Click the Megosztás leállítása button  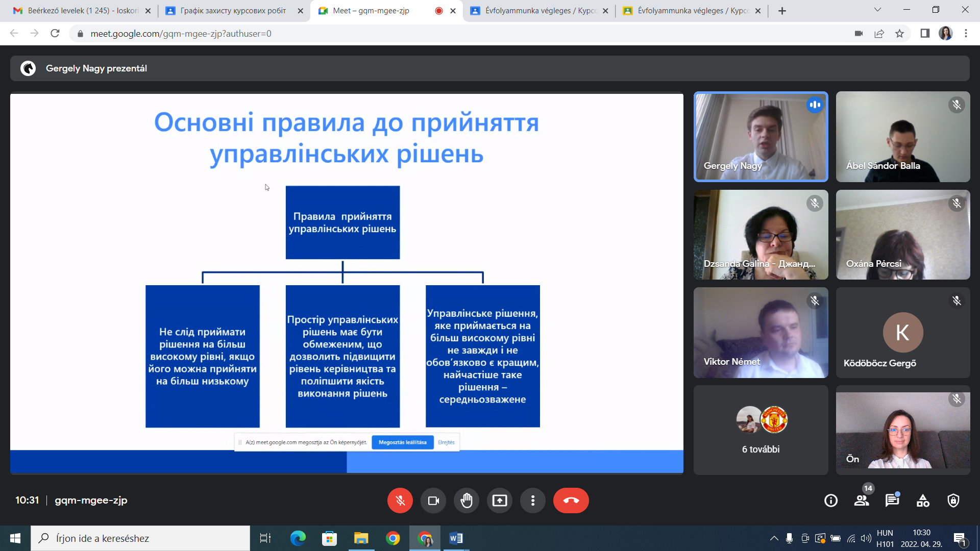[402, 442]
